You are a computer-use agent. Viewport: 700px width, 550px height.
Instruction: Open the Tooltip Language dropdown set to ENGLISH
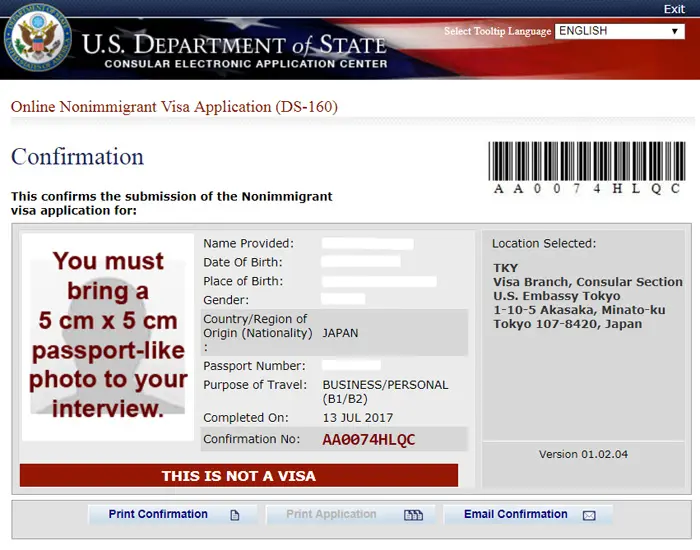610,31
